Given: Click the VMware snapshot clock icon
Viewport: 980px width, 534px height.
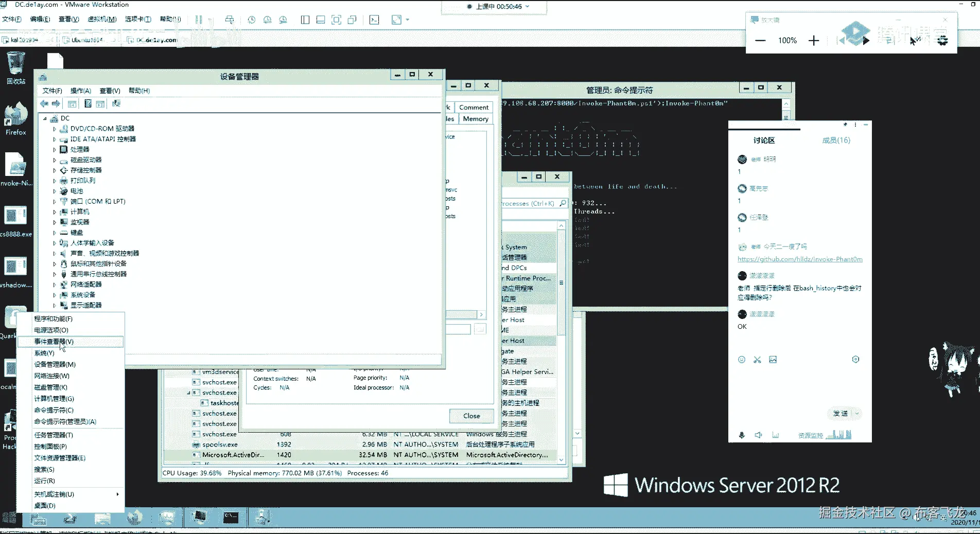Looking at the screenshot, I should [251, 20].
